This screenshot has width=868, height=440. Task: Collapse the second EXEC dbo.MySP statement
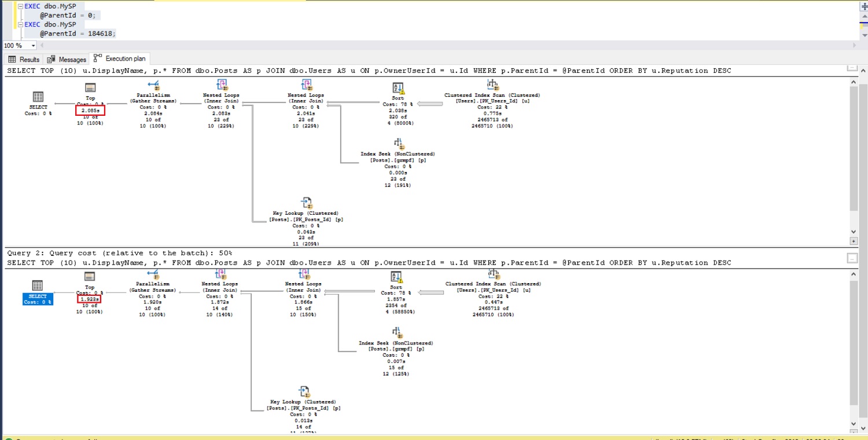click(x=21, y=25)
